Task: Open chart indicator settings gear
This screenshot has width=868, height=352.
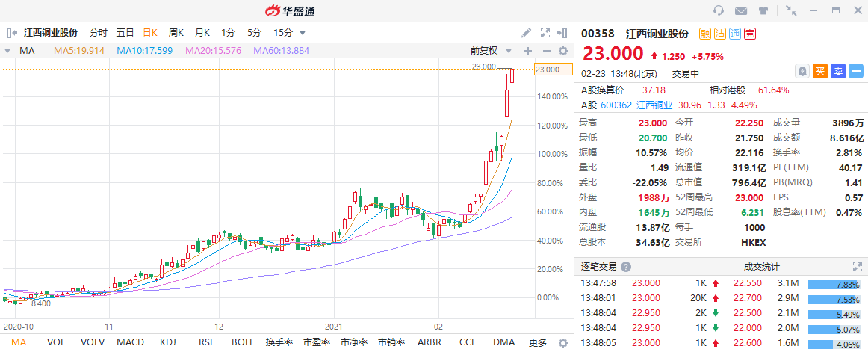Action: [x=563, y=51]
